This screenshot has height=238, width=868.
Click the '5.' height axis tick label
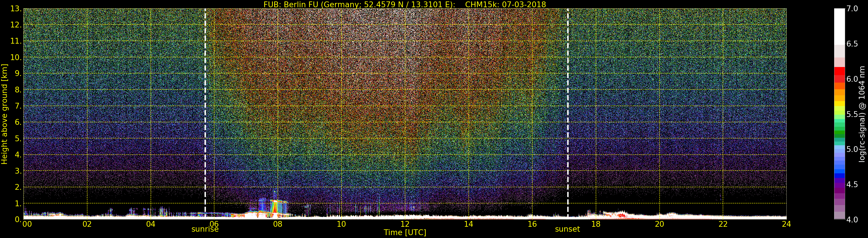[18, 138]
